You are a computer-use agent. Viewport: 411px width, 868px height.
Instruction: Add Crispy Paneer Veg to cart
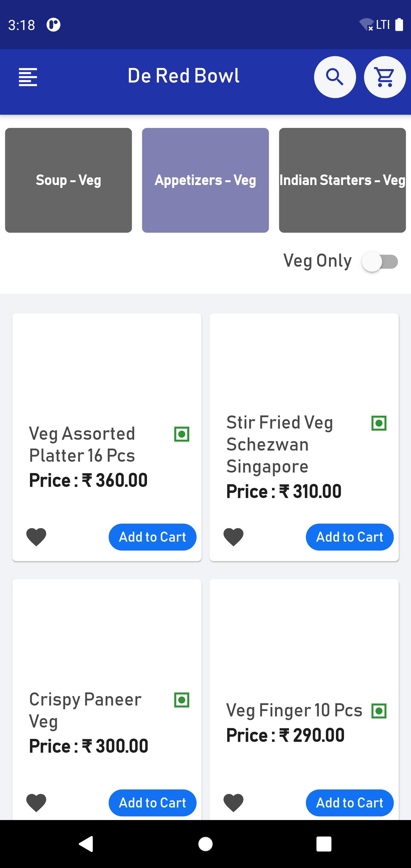point(152,803)
